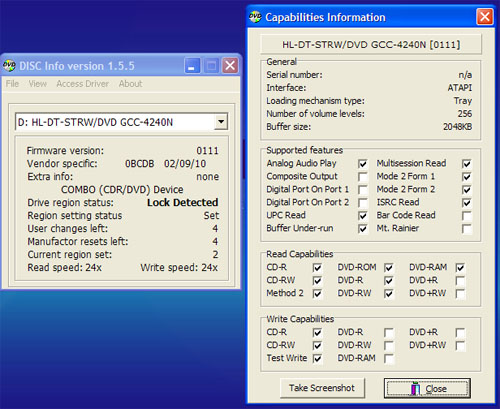Viewport: 500px width, 409px height.
Task: Toggle DVD+R checkbox under Read Capabilities
Action: coord(460,281)
